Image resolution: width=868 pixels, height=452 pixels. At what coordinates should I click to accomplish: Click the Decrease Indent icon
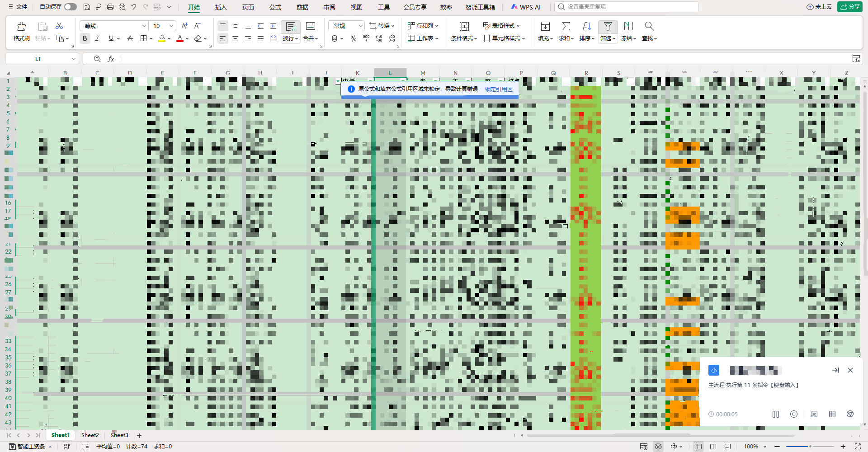tap(260, 26)
